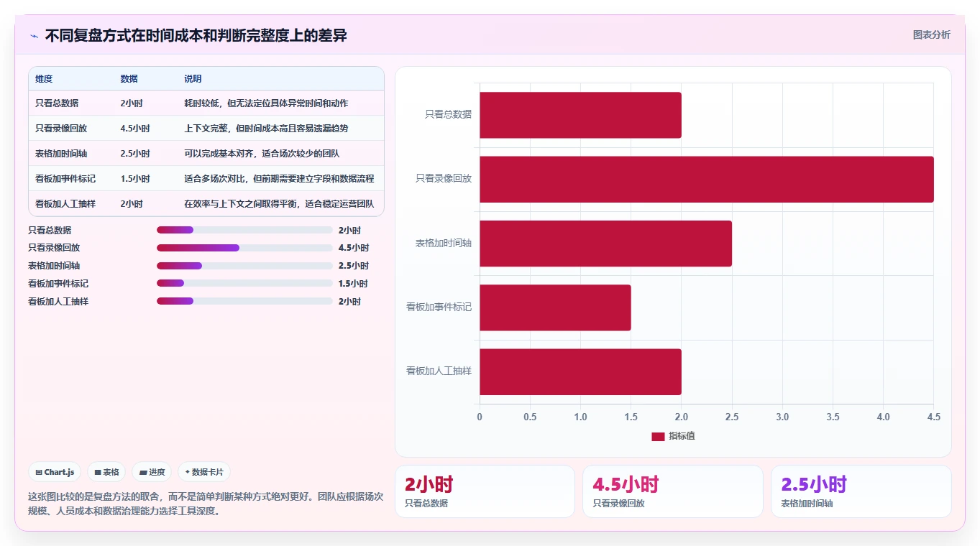The image size is (980, 546).
Task: Open the 2.5小时 表格加时间轴 data card
Action: click(861, 491)
